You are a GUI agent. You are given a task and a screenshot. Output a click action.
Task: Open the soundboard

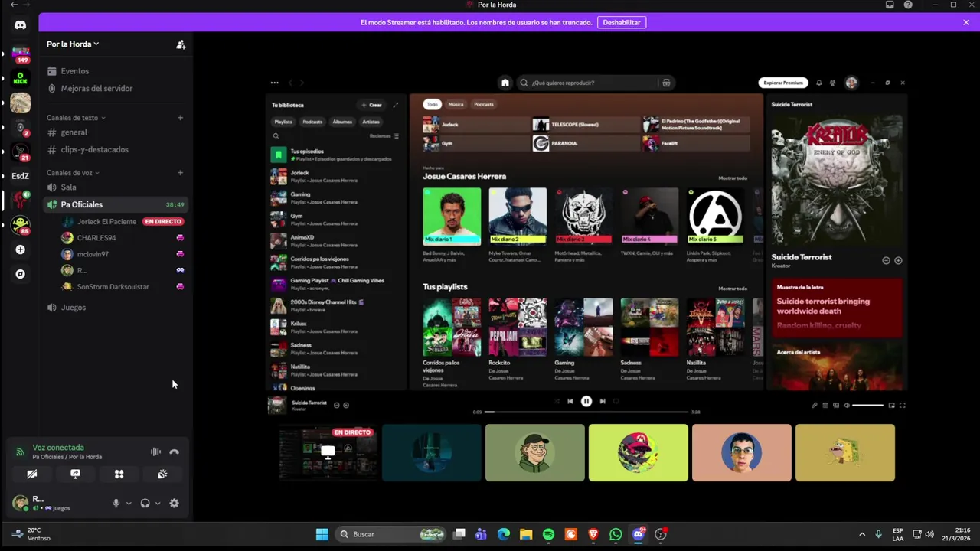pyautogui.click(x=162, y=474)
